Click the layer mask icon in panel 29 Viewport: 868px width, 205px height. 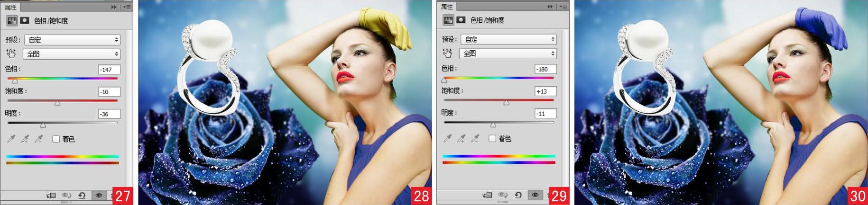click(x=461, y=20)
